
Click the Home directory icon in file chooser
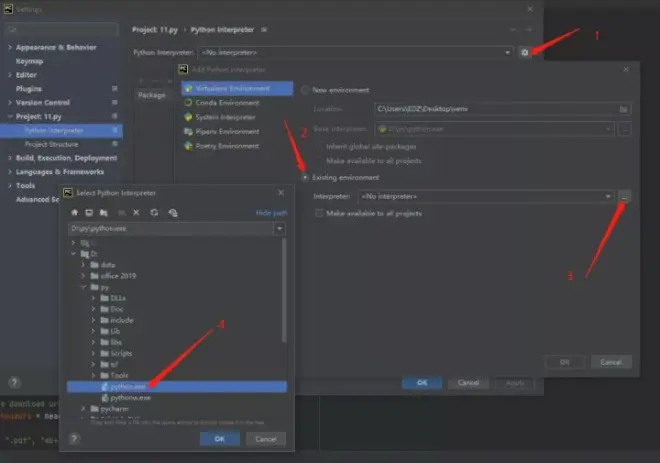[75, 213]
